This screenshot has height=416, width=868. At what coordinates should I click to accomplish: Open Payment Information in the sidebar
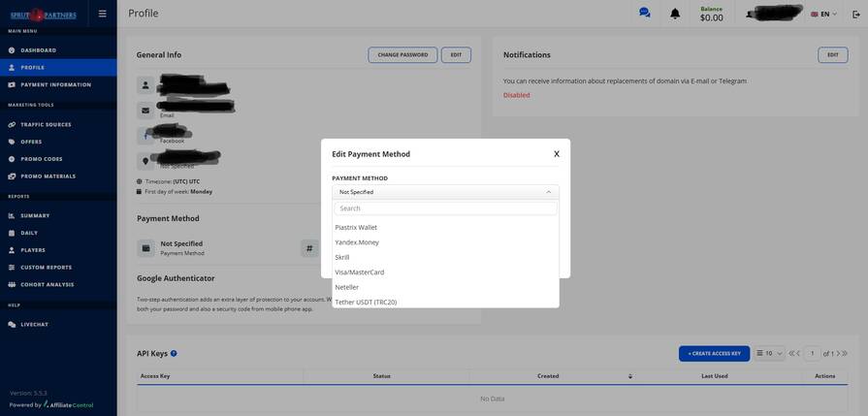[x=55, y=85]
